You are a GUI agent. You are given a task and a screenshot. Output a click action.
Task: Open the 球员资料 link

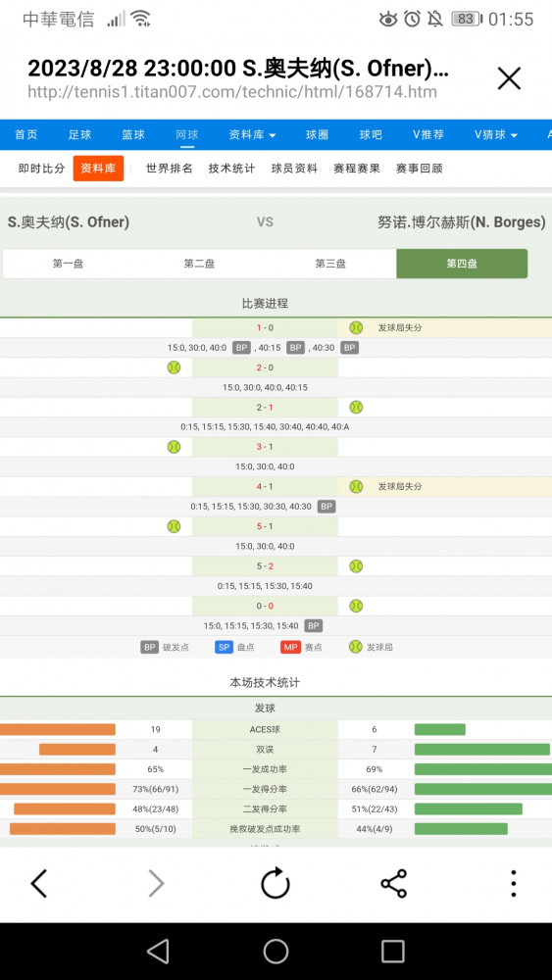pyautogui.click(x=294, y=169)
